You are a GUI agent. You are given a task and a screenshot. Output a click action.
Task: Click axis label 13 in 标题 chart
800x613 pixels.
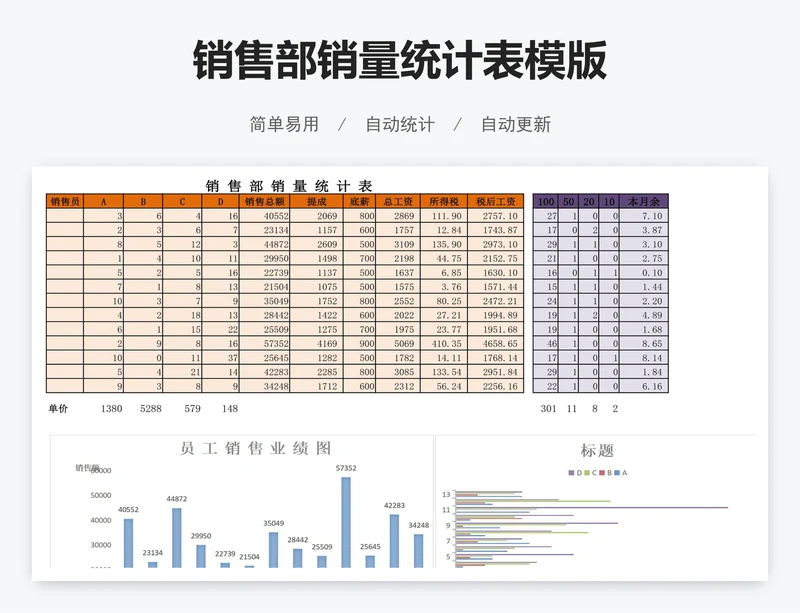coord(446,495)
